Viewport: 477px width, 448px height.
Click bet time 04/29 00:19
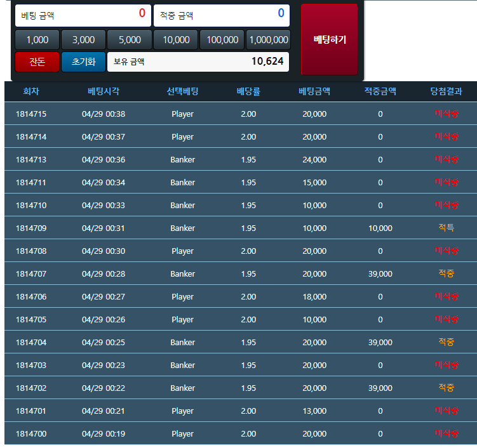coord(104,433)
